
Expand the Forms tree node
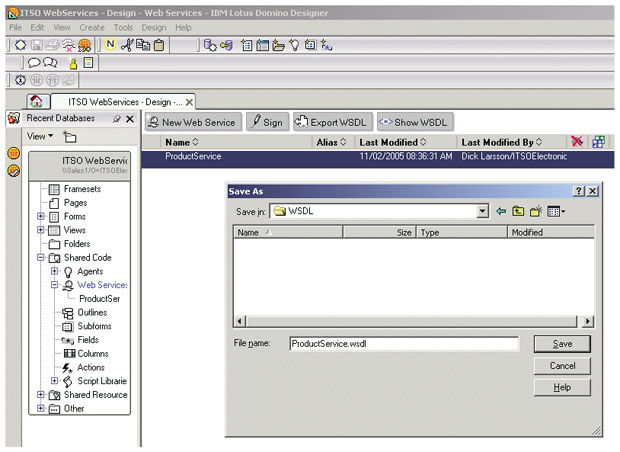coord(40,216)
